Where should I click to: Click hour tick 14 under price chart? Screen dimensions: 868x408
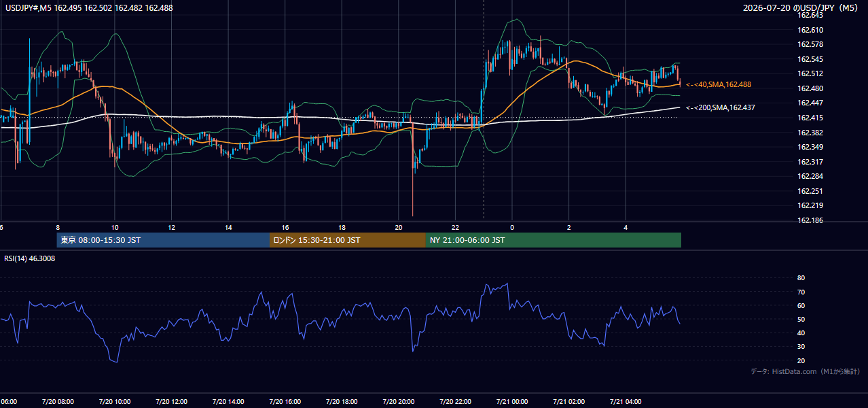229,228
